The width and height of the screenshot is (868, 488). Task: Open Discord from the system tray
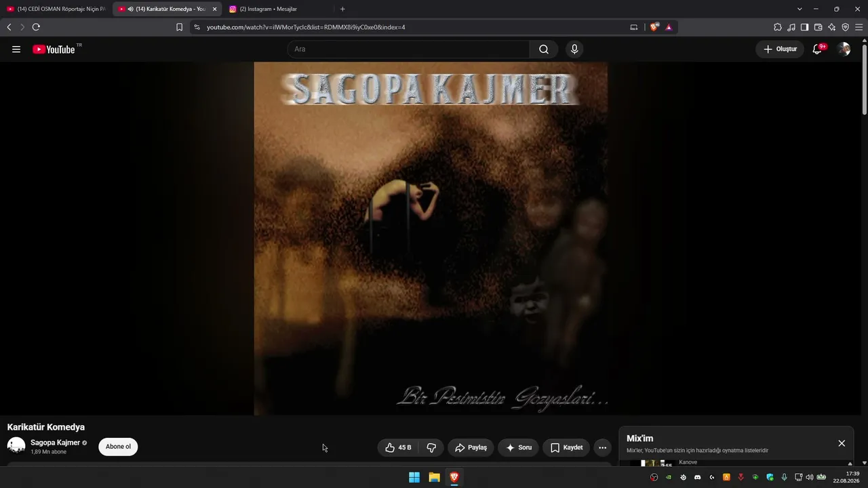click(697, 477)
